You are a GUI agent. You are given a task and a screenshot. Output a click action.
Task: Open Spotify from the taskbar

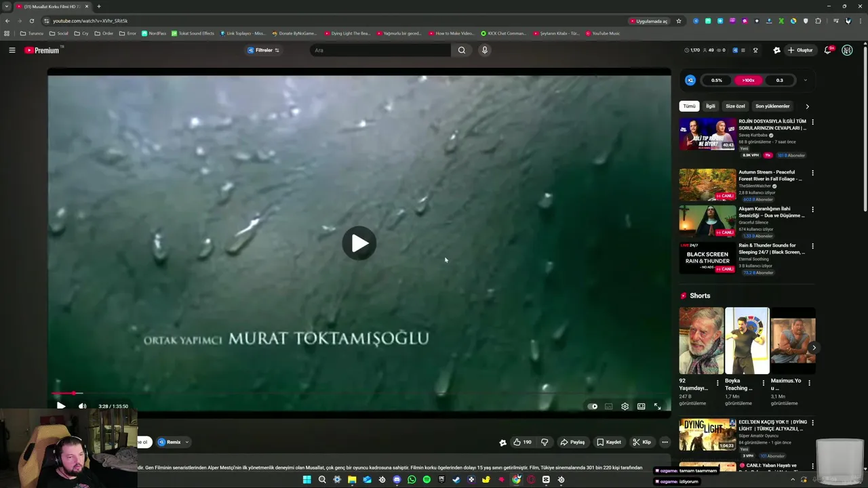pos(427,480)
